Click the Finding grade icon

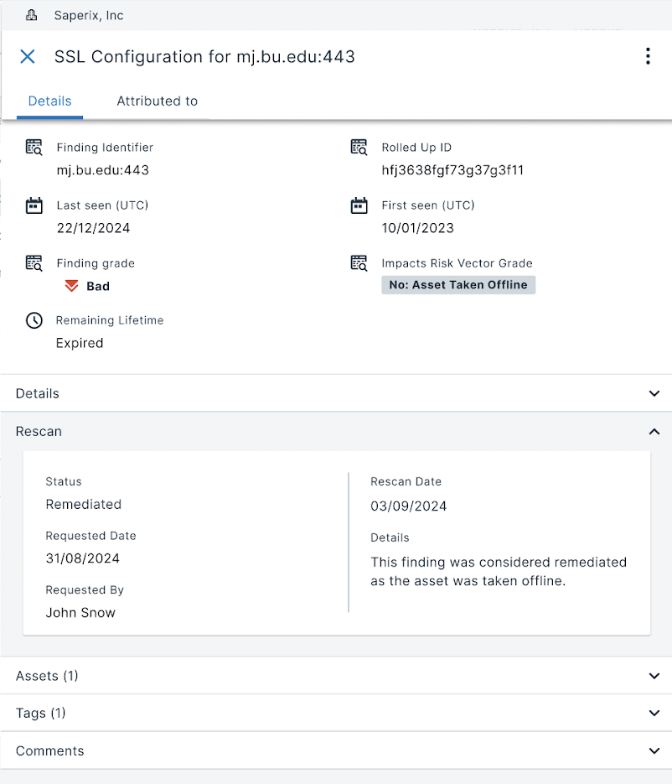(x=34, y=263)
